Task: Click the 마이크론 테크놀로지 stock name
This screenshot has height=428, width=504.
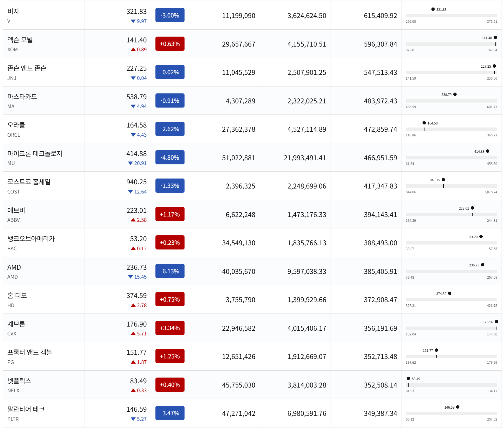Action: pos(35,154)
